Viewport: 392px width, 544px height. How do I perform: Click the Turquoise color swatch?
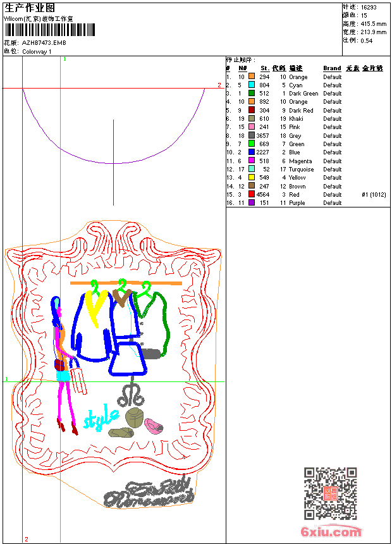252,169
